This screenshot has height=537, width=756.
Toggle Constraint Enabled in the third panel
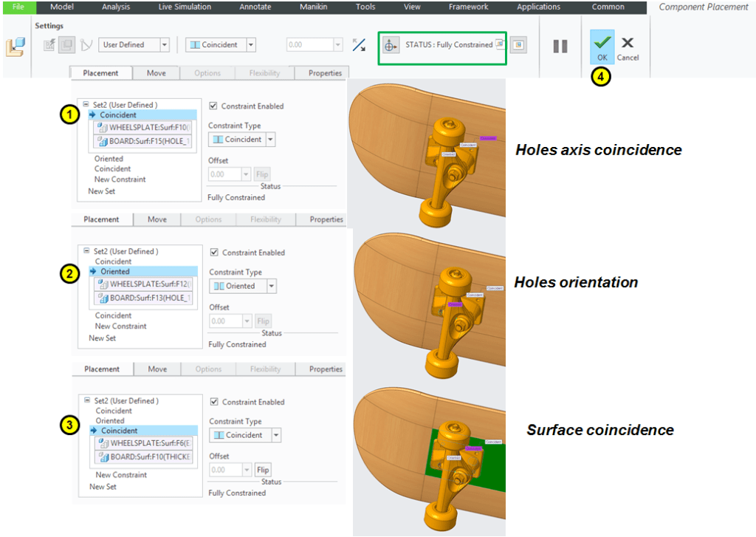[x=214, y=402]
